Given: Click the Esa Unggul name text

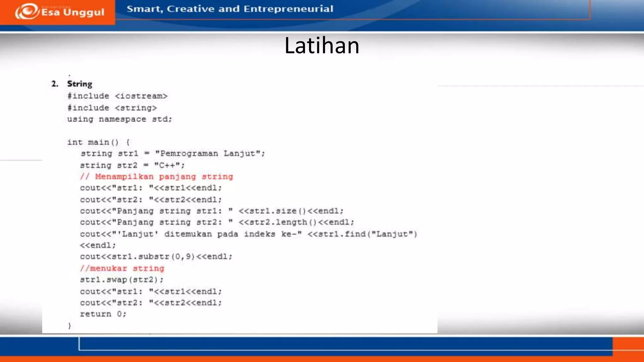Looking at the screenshot, I should click(73, 12).
